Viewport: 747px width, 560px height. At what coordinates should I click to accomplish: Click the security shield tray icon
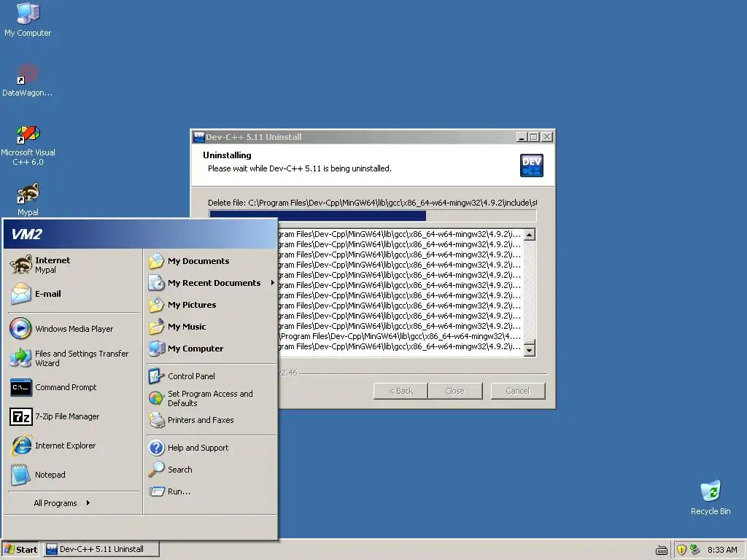tap(681, 550)
